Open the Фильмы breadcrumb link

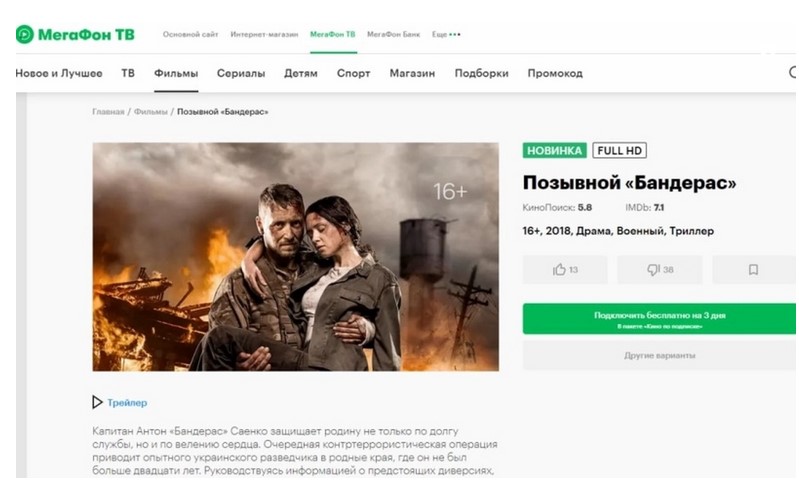click(x=150, y=112)
